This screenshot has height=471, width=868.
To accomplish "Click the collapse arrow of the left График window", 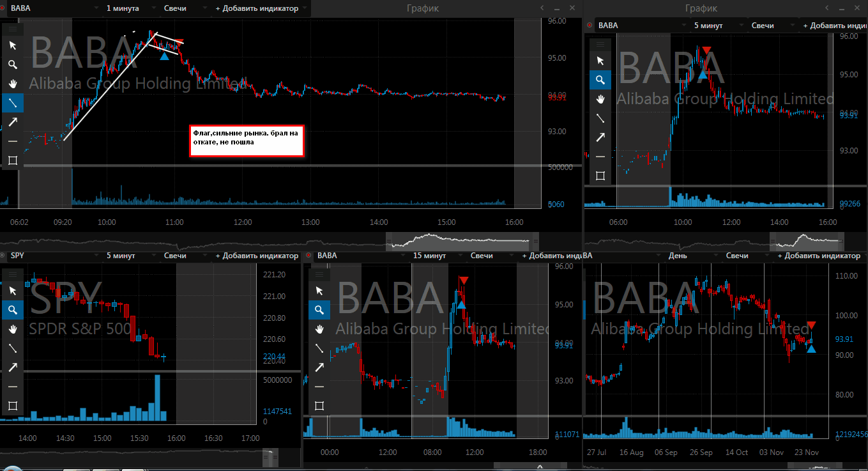I will [542, 8].
